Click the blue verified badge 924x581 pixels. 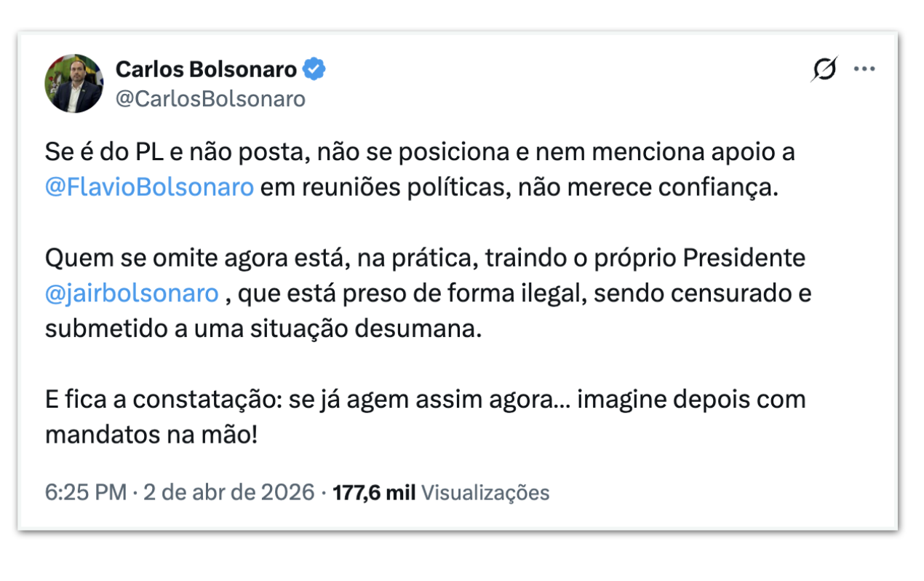click(x=314, y=70)
